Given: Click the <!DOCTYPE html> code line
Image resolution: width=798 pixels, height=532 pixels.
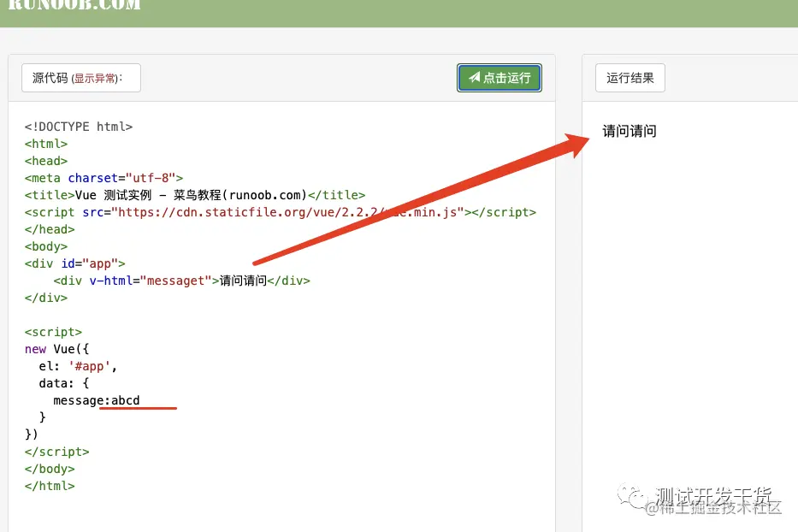Looking at the screenshot, I should click(x=79, y=127).
